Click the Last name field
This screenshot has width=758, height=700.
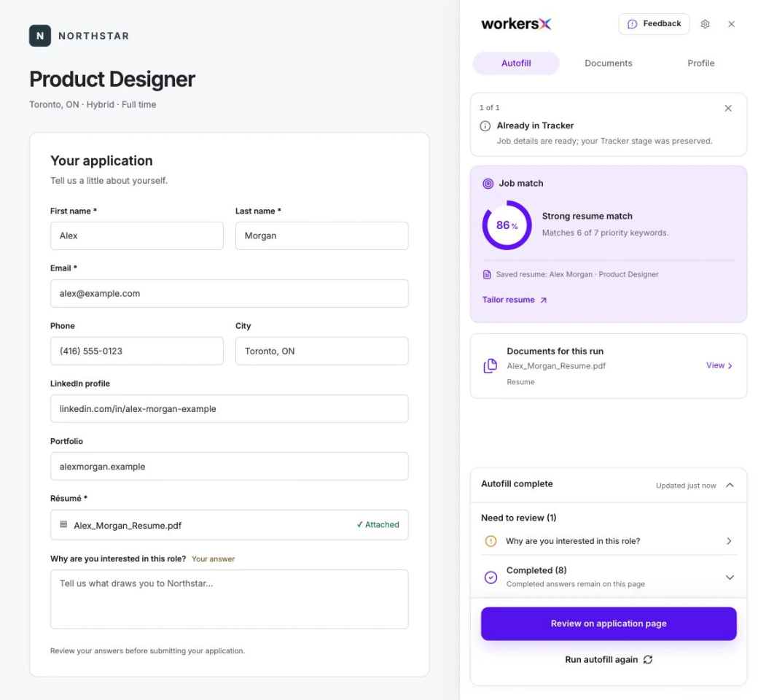[x=321, y=236]
